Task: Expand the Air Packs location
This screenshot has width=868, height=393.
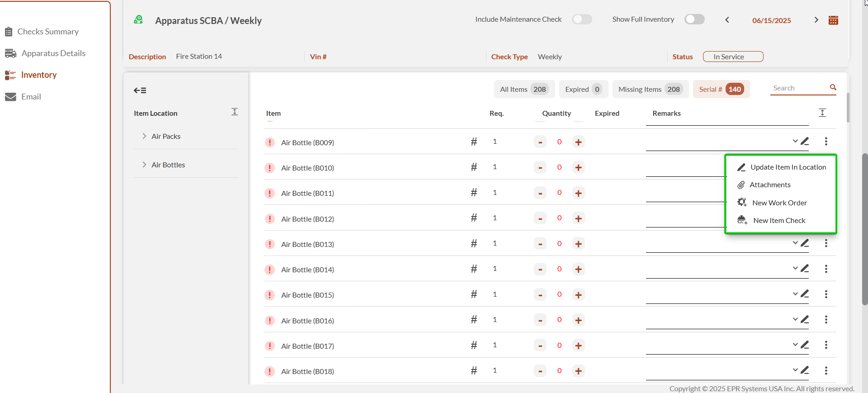Action: 144,136
